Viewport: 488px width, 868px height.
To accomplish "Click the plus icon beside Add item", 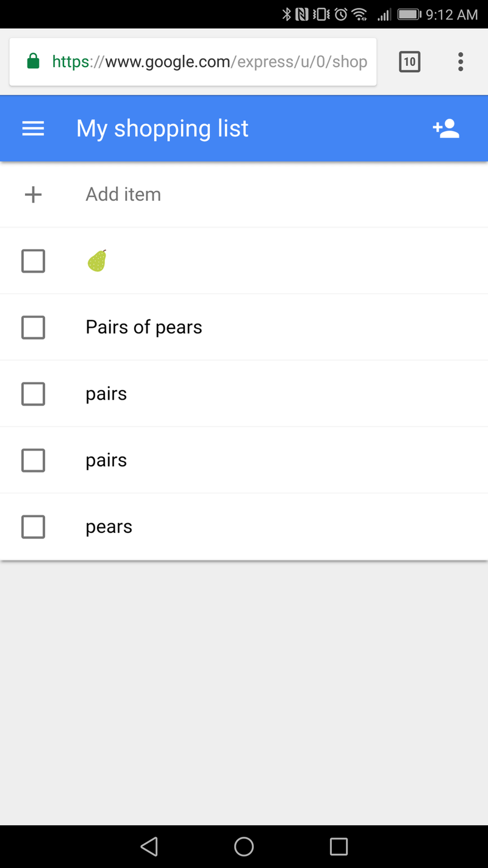I will click(x=33, y=195).
